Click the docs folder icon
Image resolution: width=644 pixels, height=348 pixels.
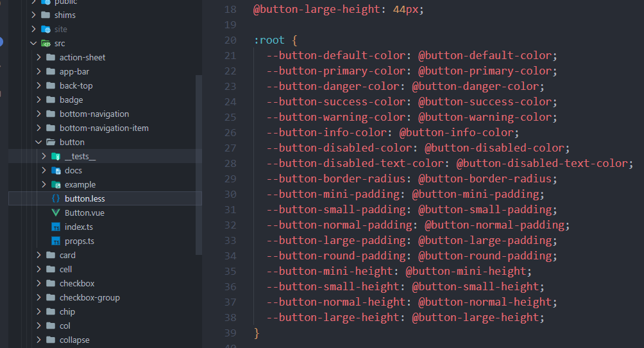55,170
